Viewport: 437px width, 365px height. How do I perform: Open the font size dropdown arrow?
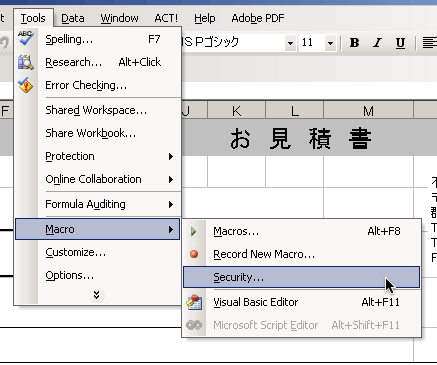pyautogui.click(x=330, y=43)
